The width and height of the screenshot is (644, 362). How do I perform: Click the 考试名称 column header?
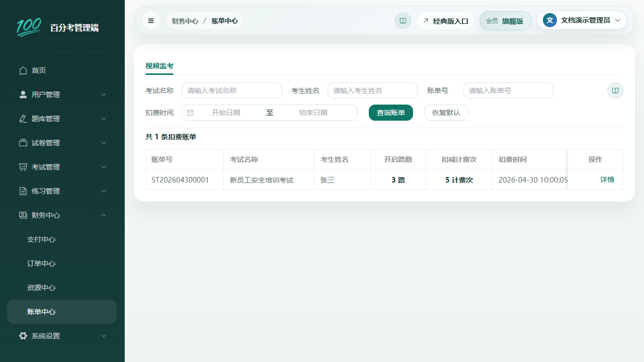pos(269,159)
